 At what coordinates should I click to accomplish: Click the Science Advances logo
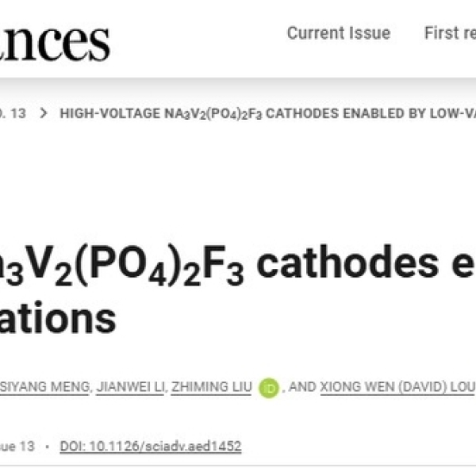point(56,40)
